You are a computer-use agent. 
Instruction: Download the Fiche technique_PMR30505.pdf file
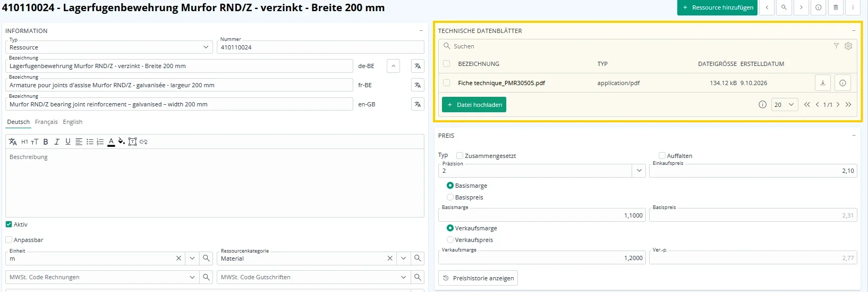(822, 83)
